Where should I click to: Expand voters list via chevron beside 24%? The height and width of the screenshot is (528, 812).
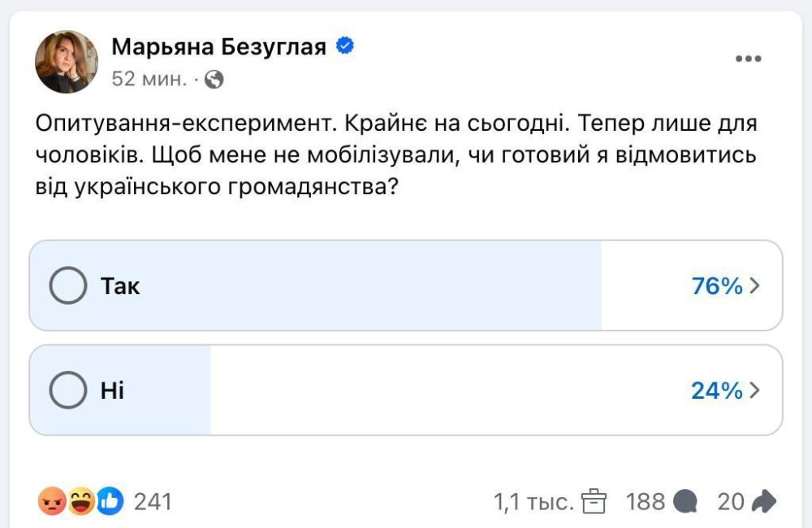point(756,390)
